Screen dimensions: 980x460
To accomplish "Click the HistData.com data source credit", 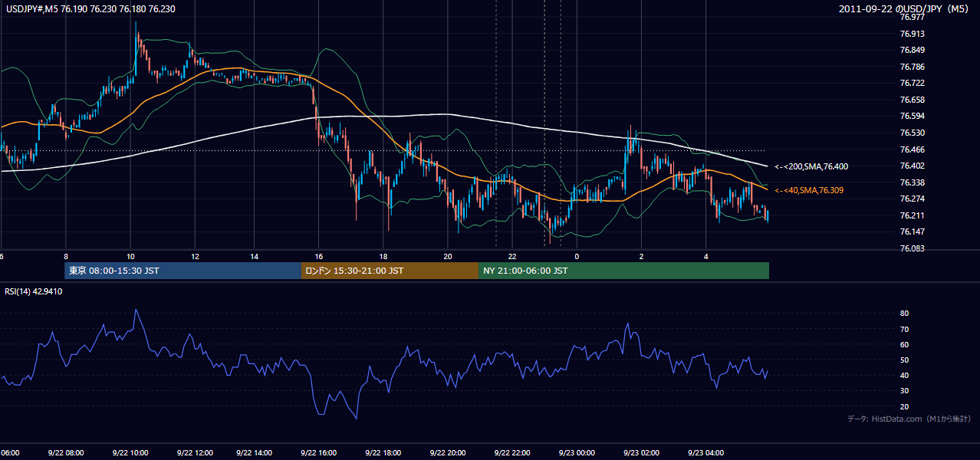I will tap(909, 419).
